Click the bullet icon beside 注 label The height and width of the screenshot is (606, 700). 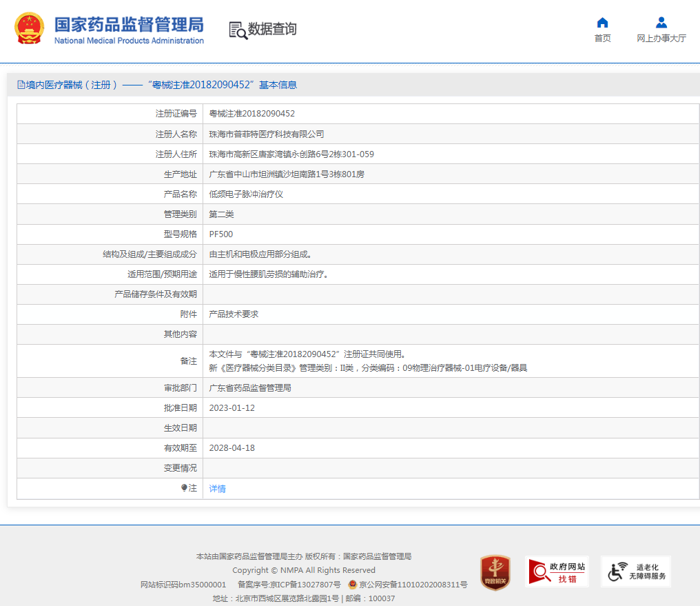tap(184, 488)
